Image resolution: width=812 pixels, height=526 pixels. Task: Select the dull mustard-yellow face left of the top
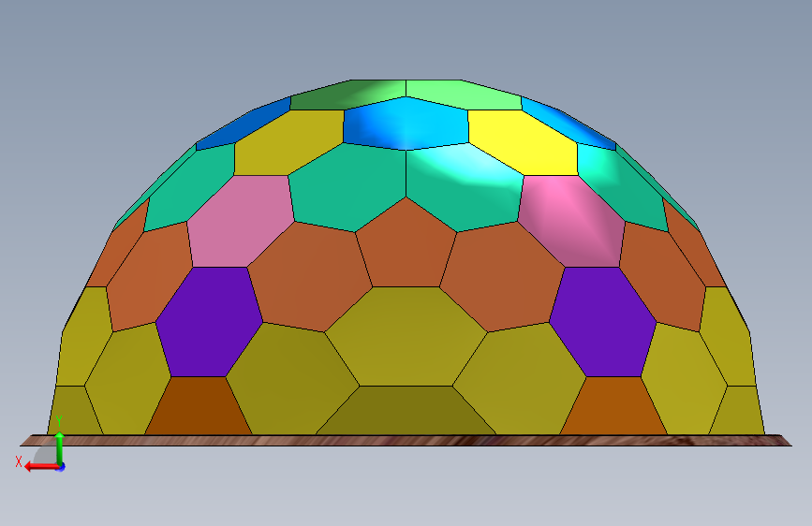[289, 143]
